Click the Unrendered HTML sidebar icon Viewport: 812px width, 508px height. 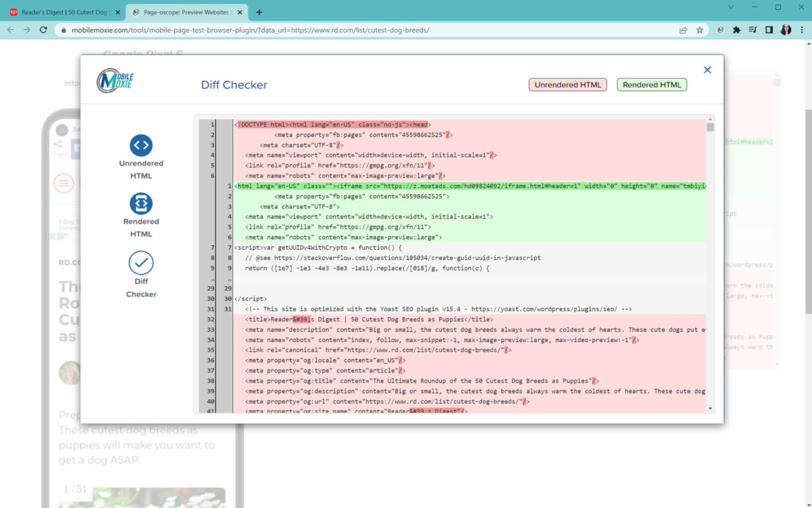[141, 145]
